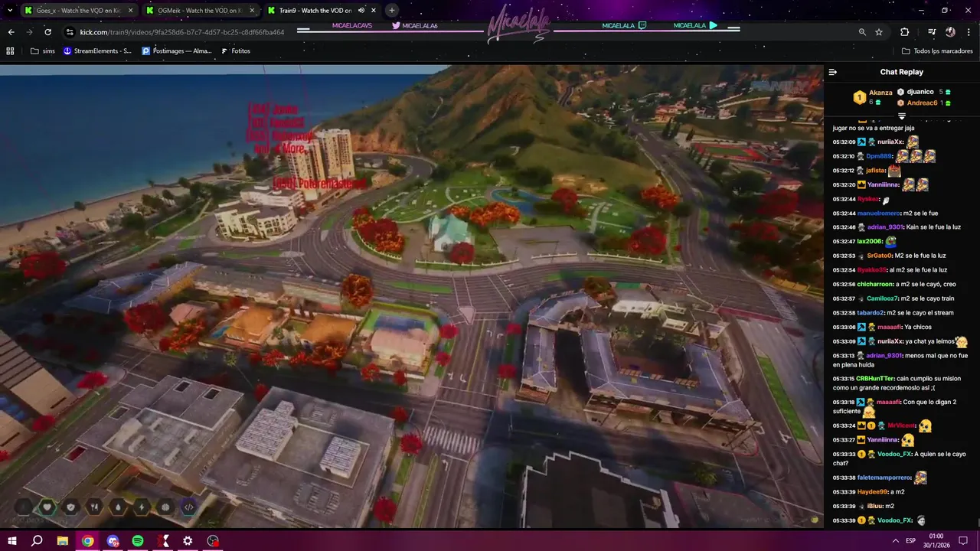The width and height of the screenshot is (980, 551).
Task: Close the OGMeik tab
Action: tap(252, 11)
